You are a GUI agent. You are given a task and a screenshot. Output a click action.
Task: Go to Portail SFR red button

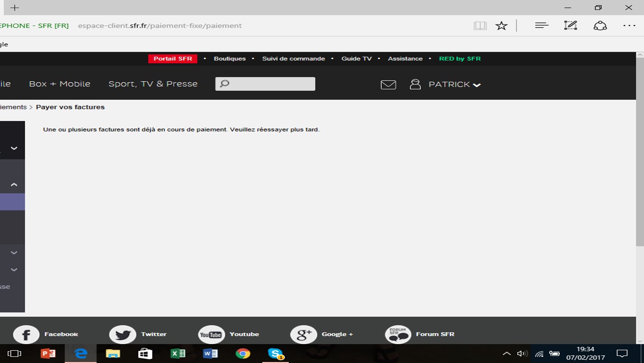click(173, 59)
